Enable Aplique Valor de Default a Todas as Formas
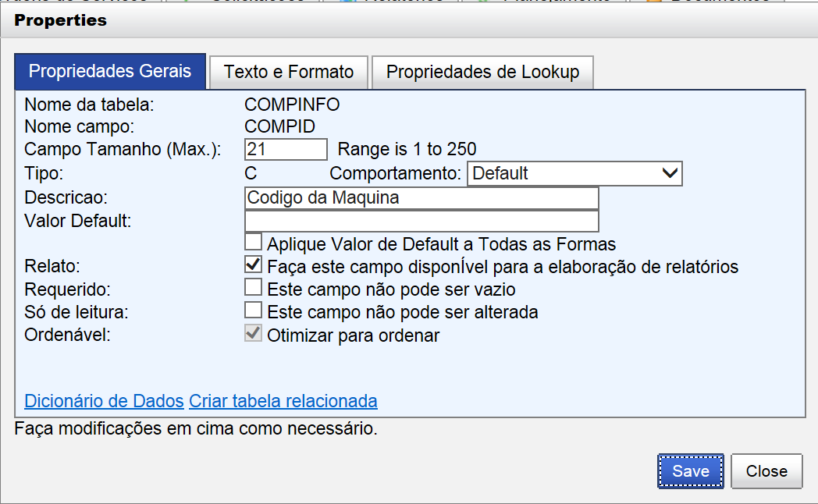 tap(253, 243)
